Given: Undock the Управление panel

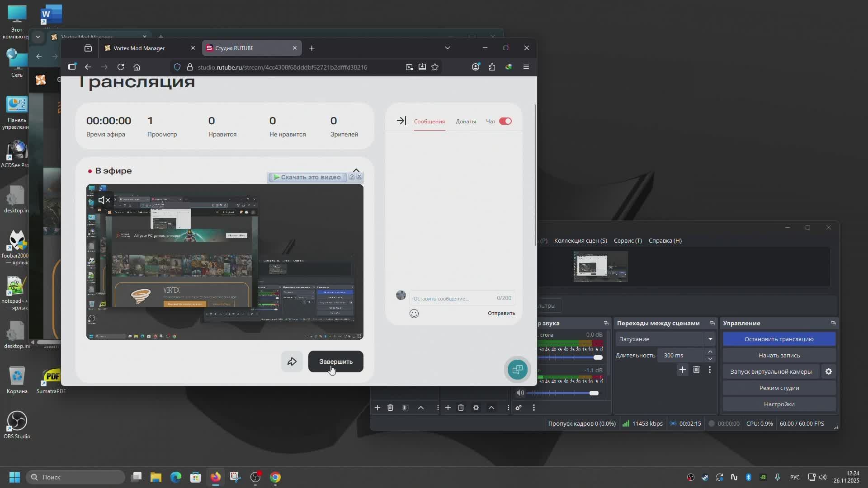Looking at the screenshot, I should (x=833, y=323).
